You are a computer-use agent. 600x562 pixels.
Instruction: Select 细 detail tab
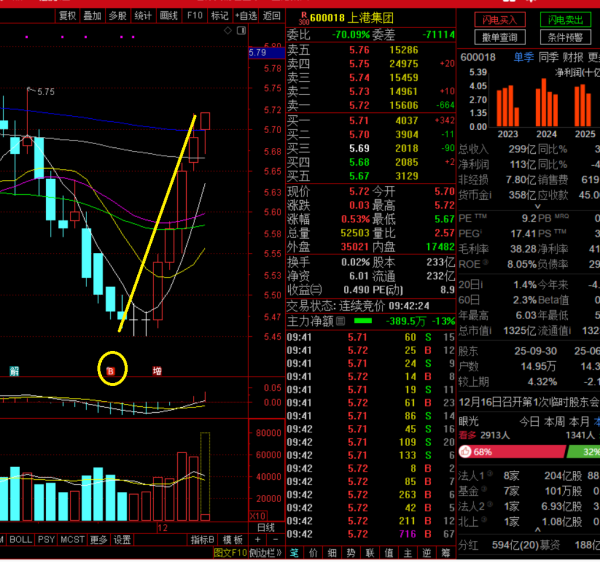pos(332,552)
